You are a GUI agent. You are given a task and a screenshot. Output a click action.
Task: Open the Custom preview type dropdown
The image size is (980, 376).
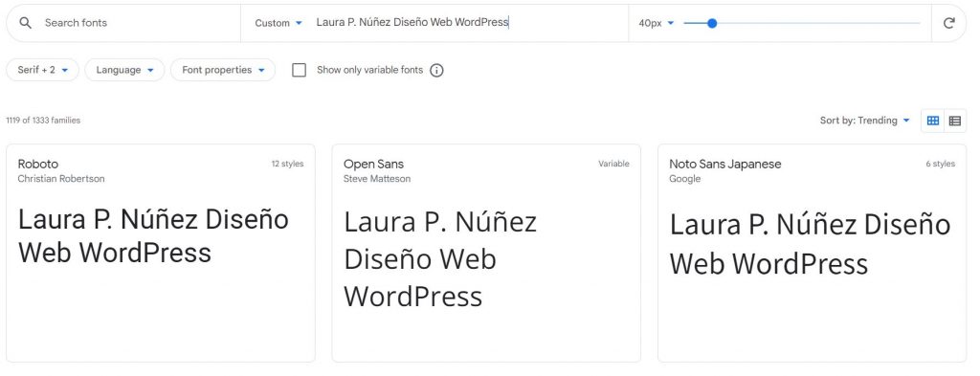click(278, 23)
